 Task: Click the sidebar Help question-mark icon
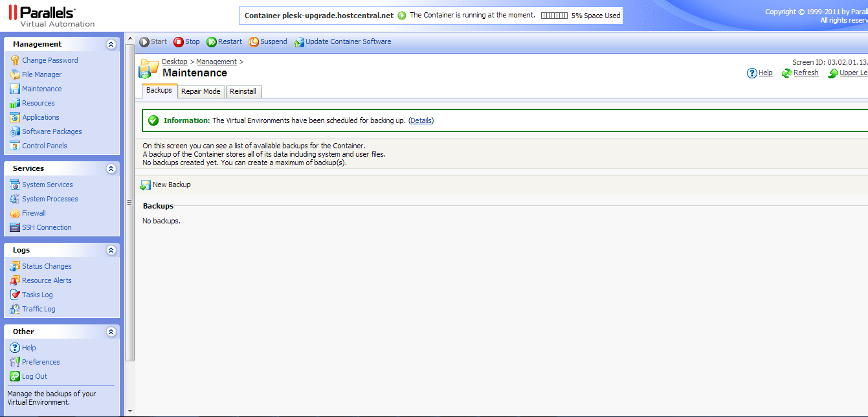click(x=15, y=348)
